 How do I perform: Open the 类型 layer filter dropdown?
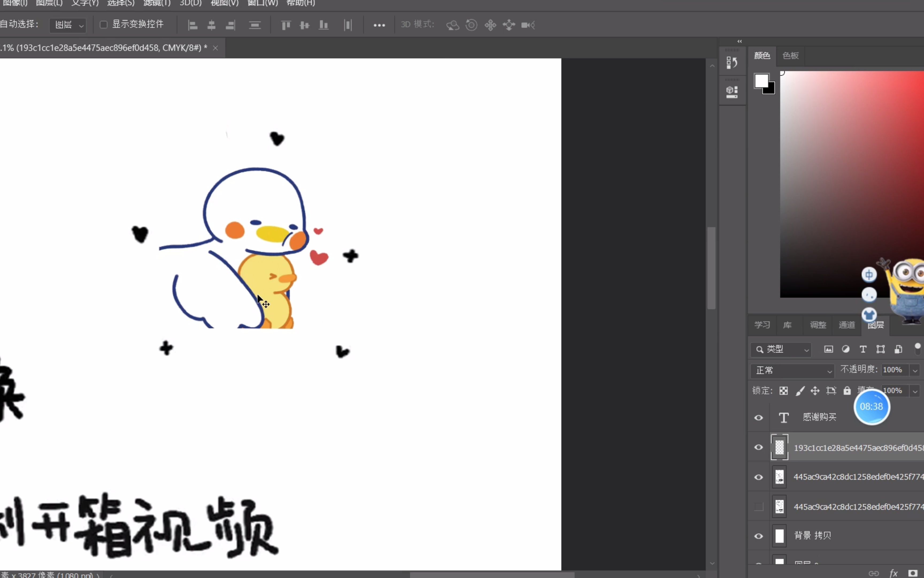(781, 349)
